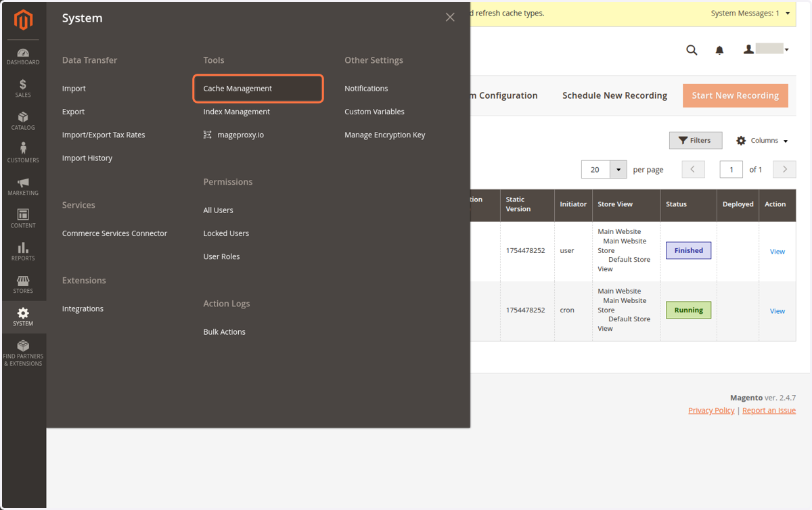Click the Finished status badge
This screenshot has width=812, height=510.
click(x=688, y=250)
